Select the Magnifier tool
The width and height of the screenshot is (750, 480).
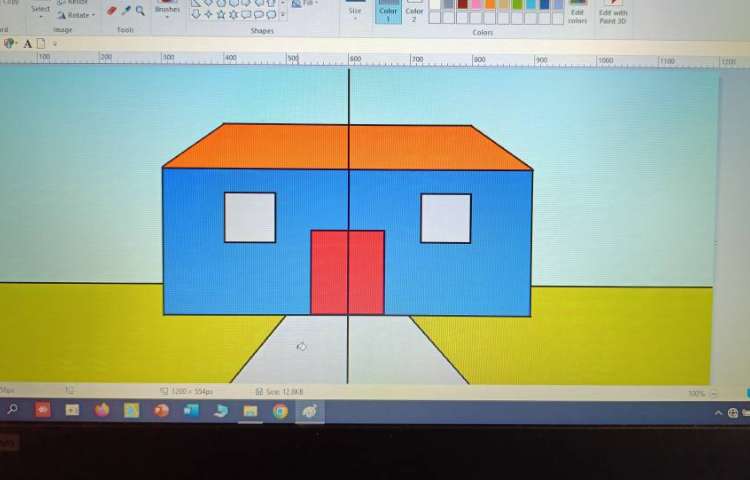(x=140, y=11)
